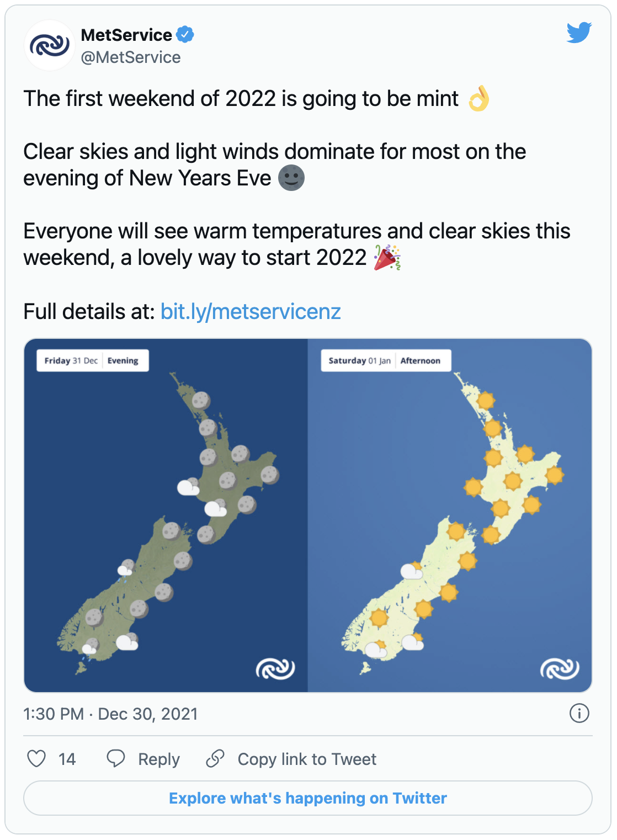The height and width of the screenshot is (840, 617).
Task: Click the Saturday 01 Jan Afternoon label
Action: pos(386,360)
